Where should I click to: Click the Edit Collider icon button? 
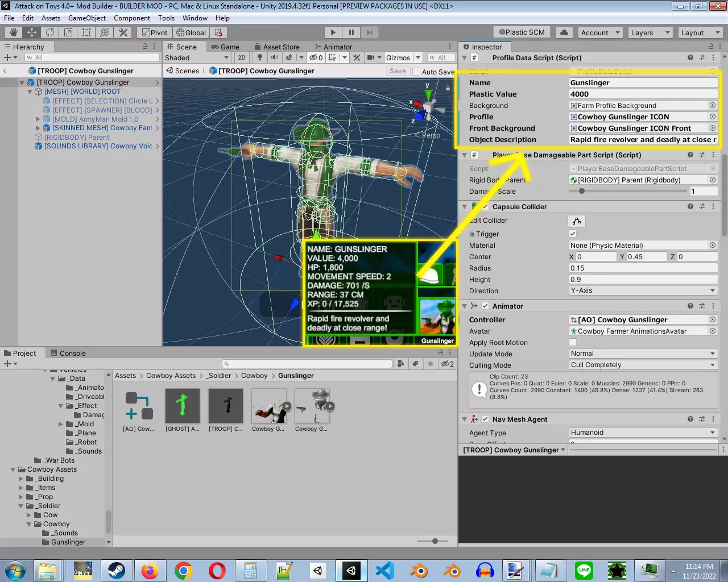(x=577, y=221)
